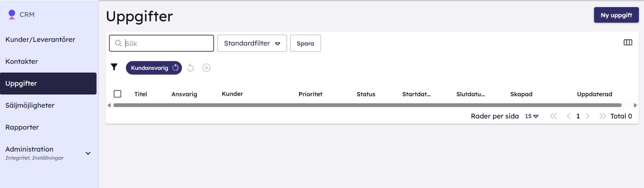Screen dimensions: 644x188
Task: Tick the select-all checkbox in the table header
Action: click(x=117, y=94)
